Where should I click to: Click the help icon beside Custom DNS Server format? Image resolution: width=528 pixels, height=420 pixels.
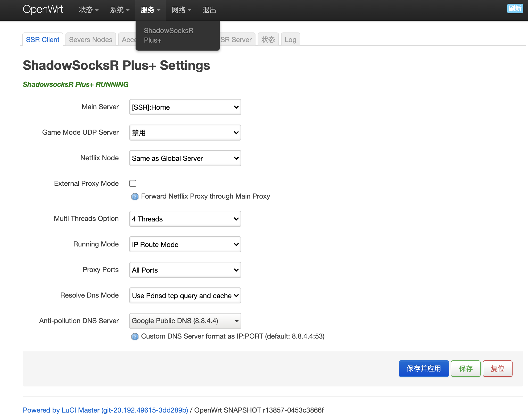[x=135, y=337]
